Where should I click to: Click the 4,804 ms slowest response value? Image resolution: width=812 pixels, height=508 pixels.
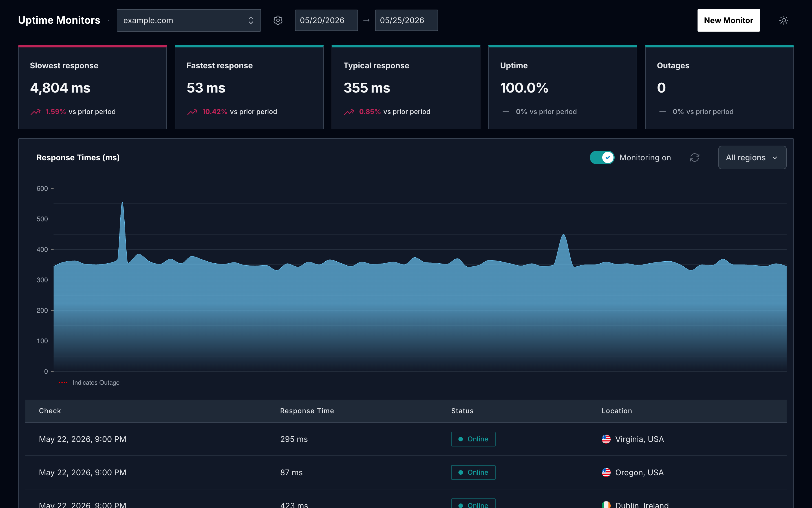tap(60, 88)
